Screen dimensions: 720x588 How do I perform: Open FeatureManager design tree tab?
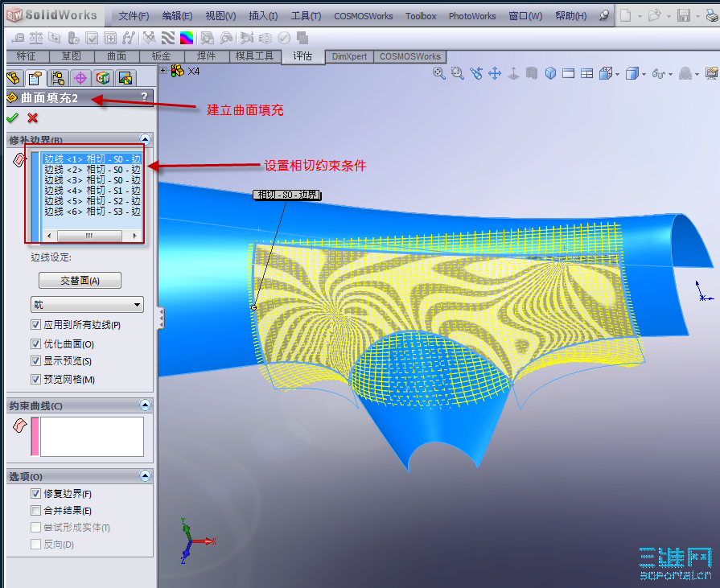click(14, 78)
